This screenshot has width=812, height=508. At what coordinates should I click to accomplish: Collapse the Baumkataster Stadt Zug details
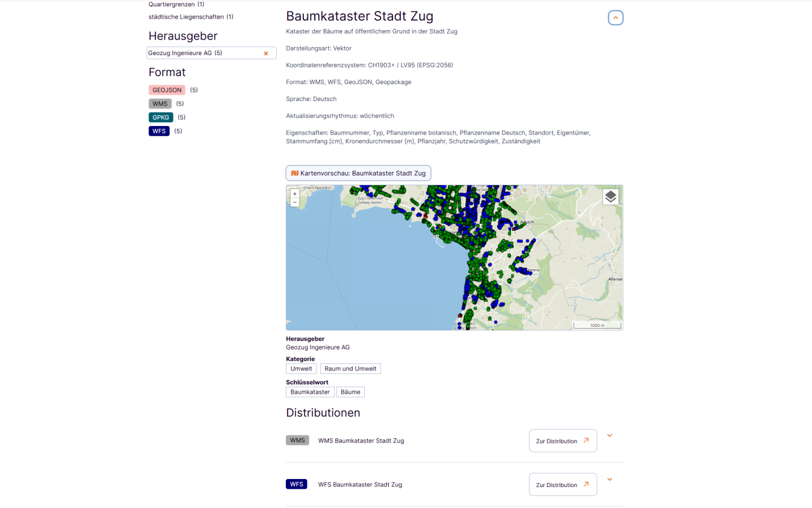tap(615, 18)
